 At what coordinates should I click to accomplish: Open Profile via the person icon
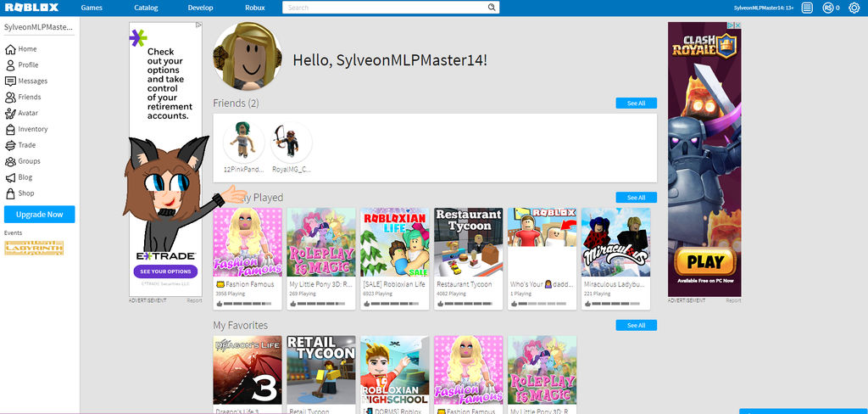click(x=10, y=65)
